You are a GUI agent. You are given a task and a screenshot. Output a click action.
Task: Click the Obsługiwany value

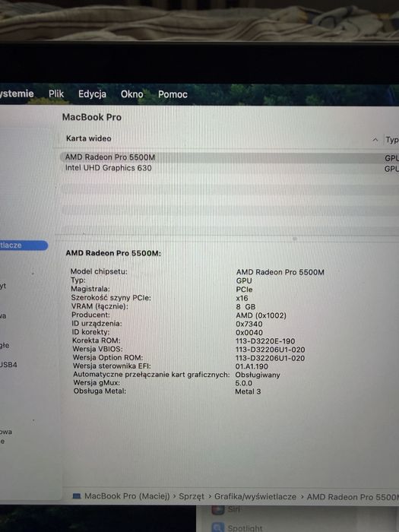coord(258,375)
